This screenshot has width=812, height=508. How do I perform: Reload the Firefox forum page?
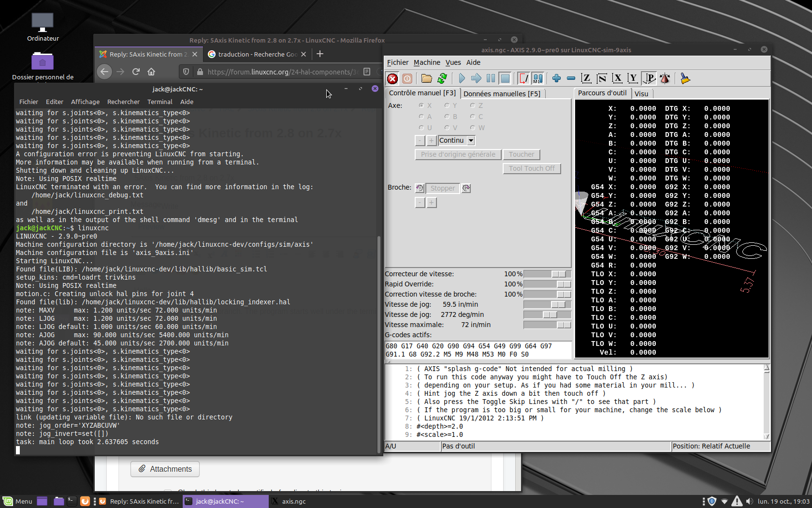136,72
